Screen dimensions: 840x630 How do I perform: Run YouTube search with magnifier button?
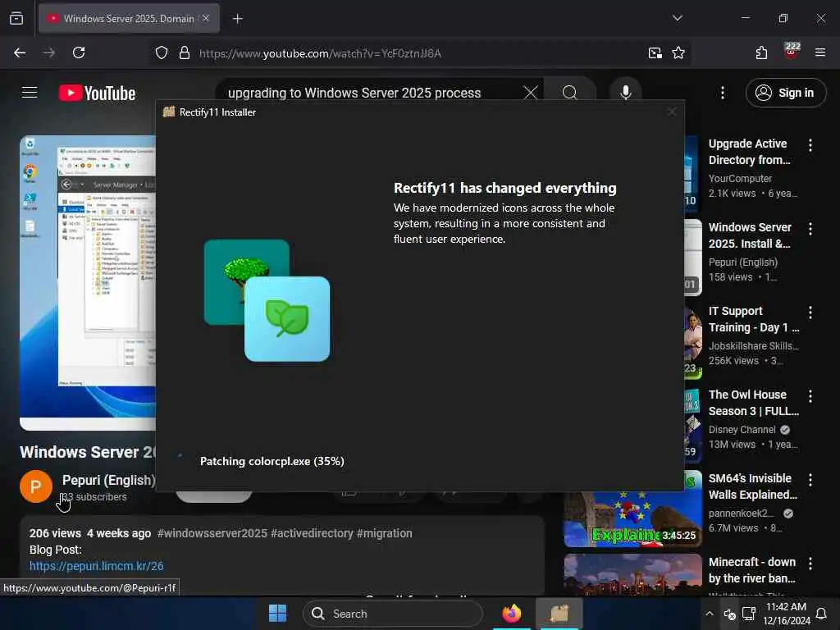(570, 93)
